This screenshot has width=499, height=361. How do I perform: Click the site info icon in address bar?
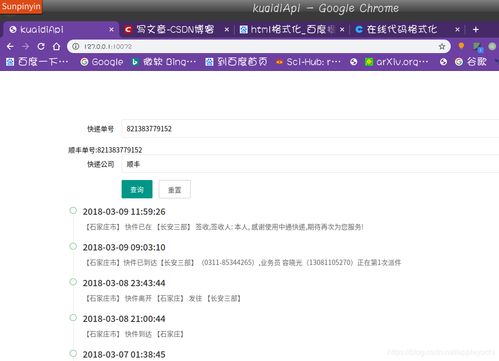(76, 46)
